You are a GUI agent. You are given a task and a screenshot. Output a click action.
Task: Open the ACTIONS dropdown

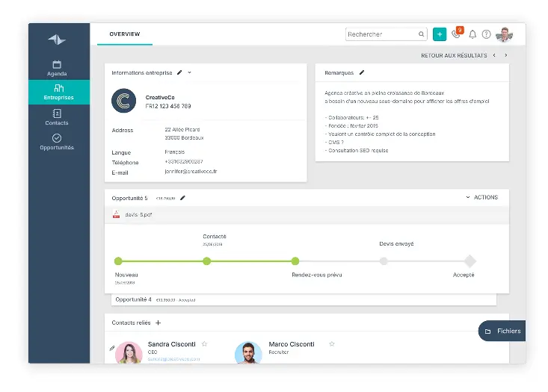click(x=482, y=197)
